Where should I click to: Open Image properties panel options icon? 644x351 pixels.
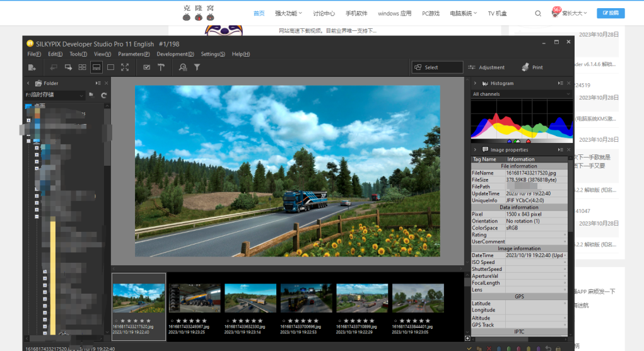(x=560, y=149)
